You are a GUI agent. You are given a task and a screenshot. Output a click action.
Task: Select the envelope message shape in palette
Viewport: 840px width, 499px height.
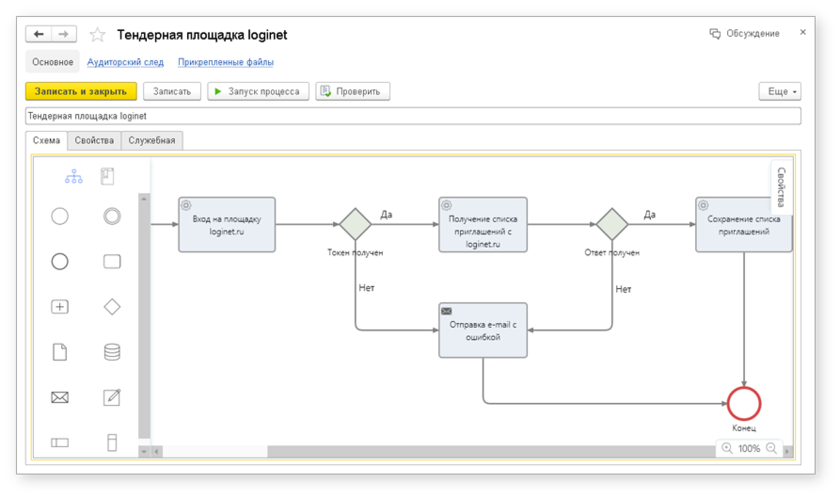pyautogui.click(x=60, y=398)
